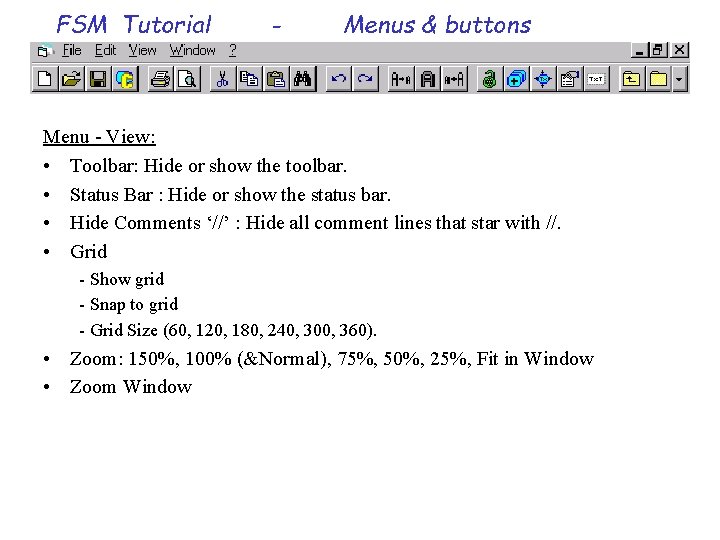The height and width of the screenshot is (540, 720).
Task: Click the 'Show grid' sub-item
Action: pos(127,279)
